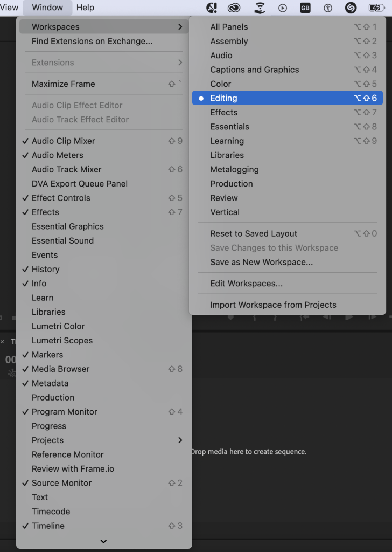Open Essential Graphics panel

coord(104,226)
